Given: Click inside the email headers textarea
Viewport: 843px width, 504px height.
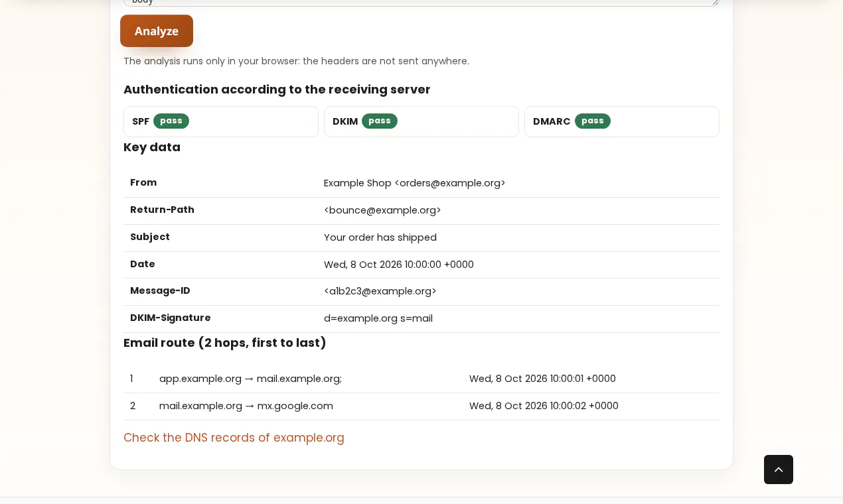Looking at the screenshot, I should click(x=421, y=3).
